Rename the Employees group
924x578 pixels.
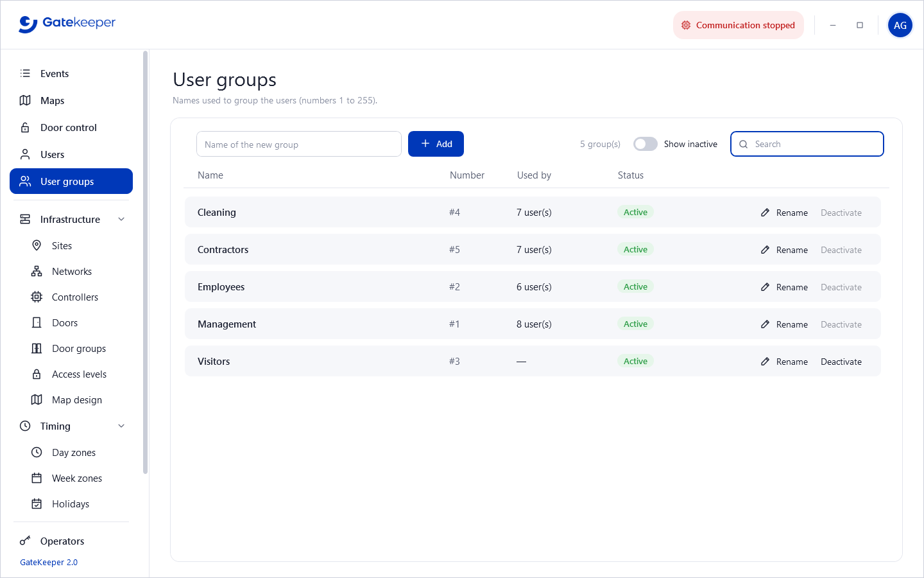[x=784, y=287]
